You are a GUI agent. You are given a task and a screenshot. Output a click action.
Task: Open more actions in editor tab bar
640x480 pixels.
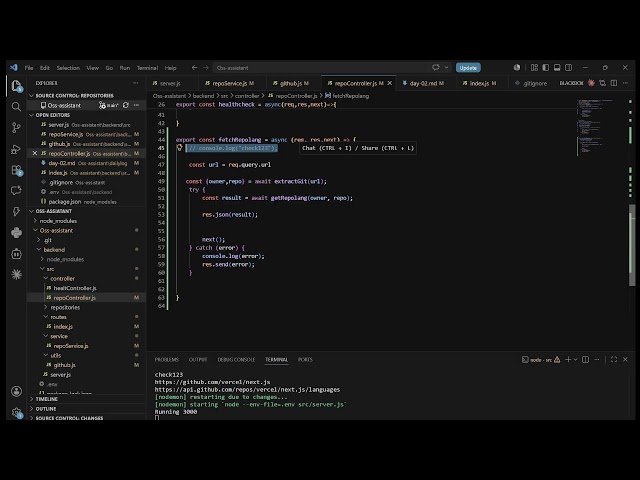click(x=625, y=83)
